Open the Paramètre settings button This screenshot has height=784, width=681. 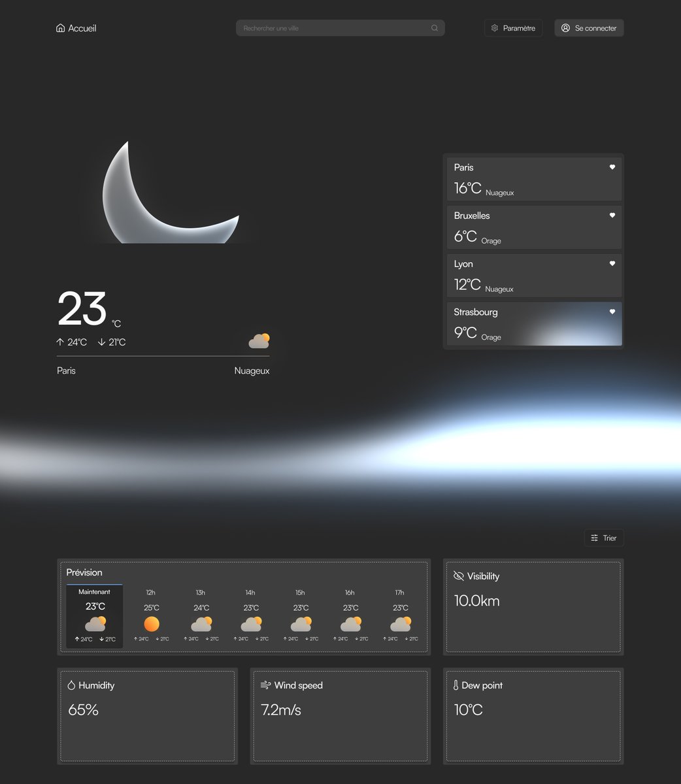tap(513, 28)
